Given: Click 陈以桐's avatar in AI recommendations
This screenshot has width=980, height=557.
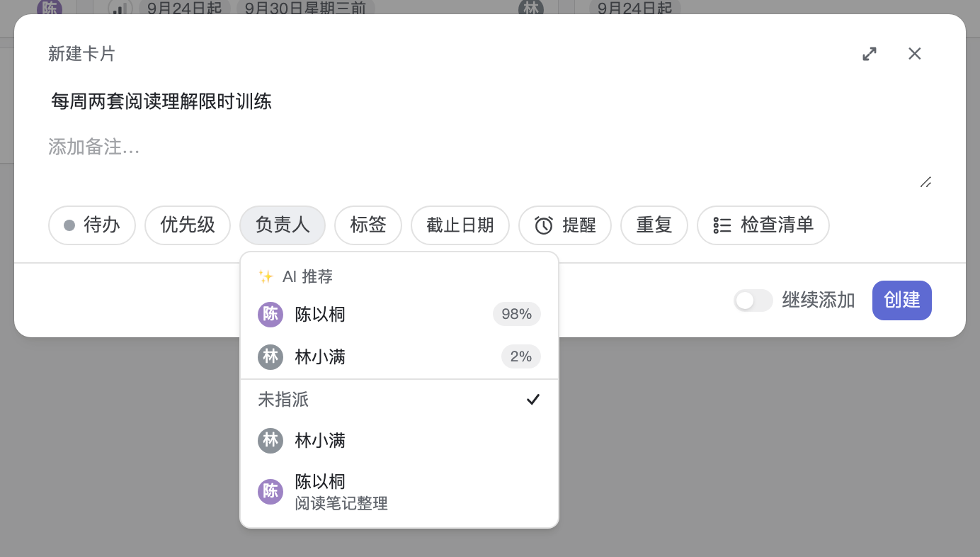Looking at the screenshot, I should point(270,314).
